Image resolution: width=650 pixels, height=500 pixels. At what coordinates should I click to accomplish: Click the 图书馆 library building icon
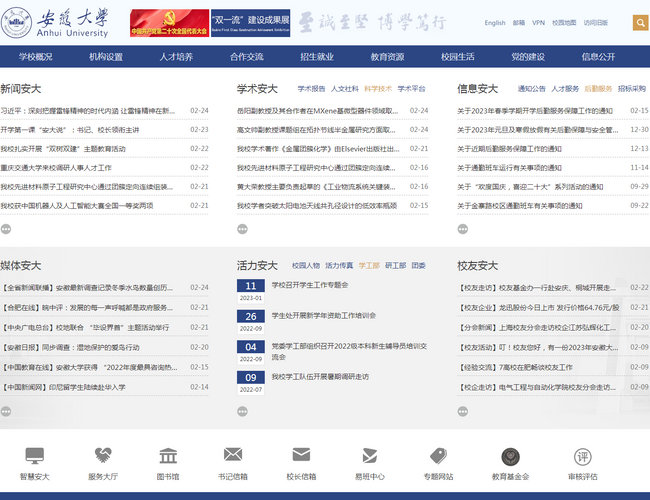point(168,456)
